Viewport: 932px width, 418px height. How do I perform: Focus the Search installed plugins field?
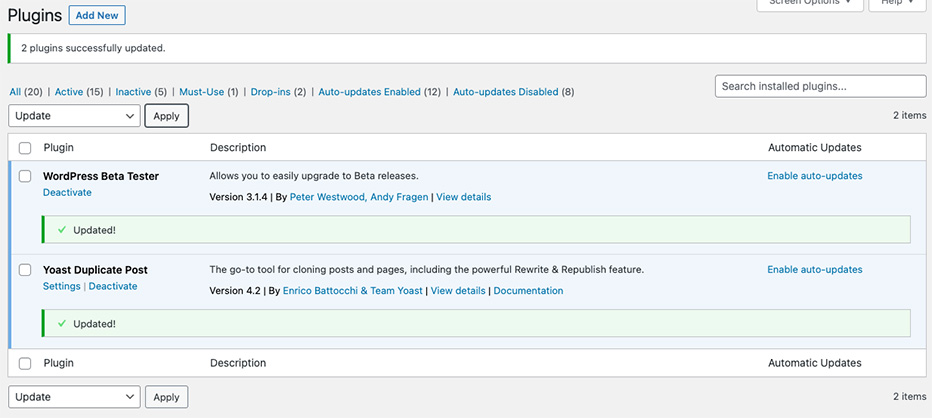(820, 86)
